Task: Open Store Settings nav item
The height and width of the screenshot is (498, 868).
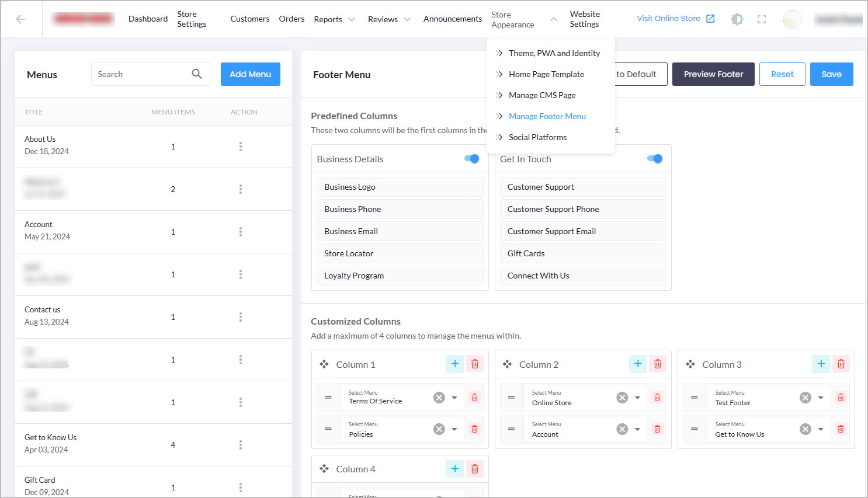Action: pos(192,19)
